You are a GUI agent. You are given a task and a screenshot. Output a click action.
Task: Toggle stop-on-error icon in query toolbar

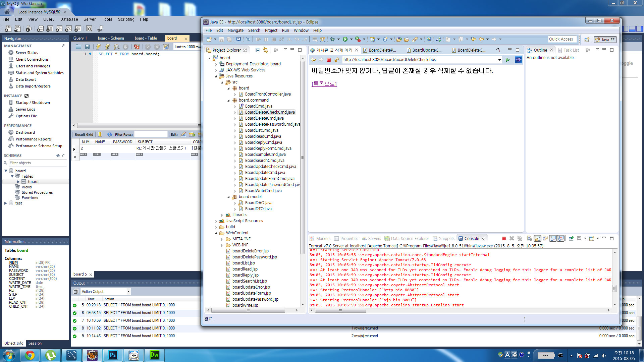(137, 47)
